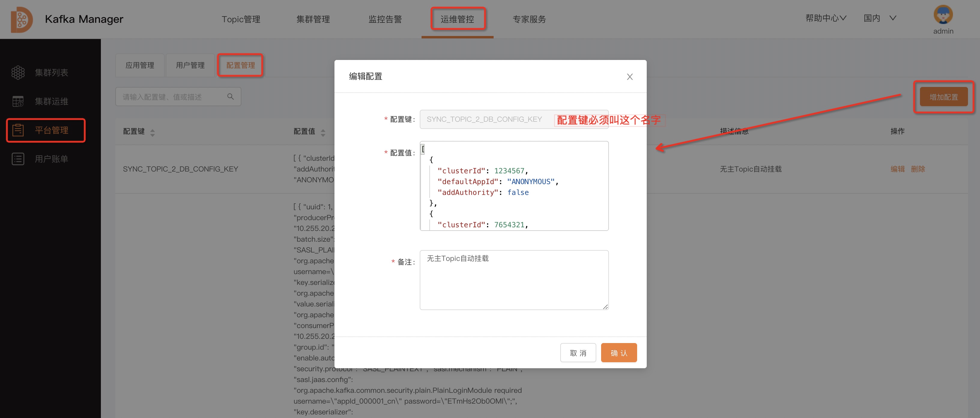This screenshot has height=418, width=980.
Task: Switch to the 用户管理 tab
Action: (x=190, y=65)
